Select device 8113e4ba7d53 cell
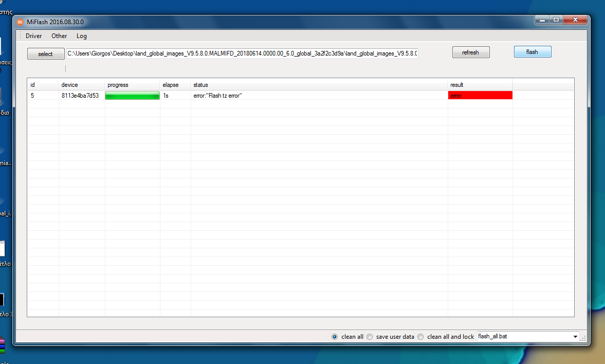605x364 pixels. click(80, 96)
